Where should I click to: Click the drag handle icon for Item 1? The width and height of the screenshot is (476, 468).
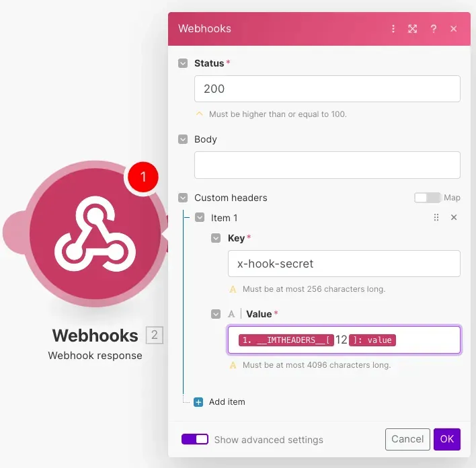tap(436, 217)
